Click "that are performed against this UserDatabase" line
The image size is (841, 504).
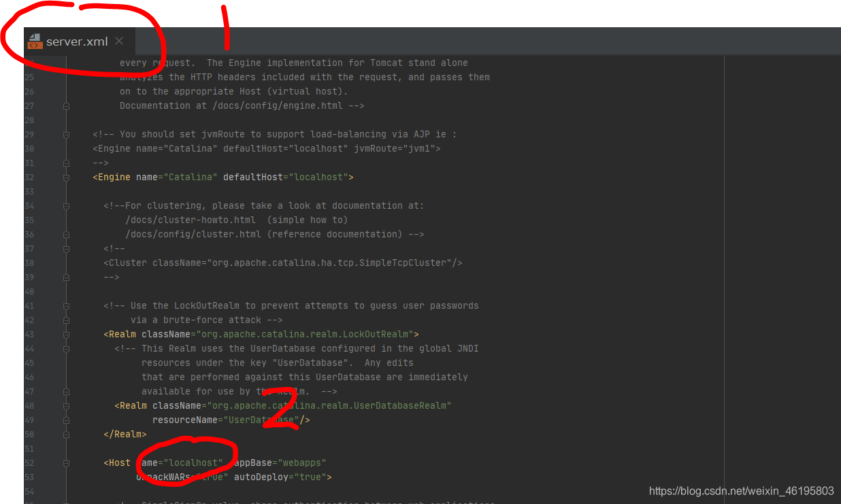tap(305, 377)
